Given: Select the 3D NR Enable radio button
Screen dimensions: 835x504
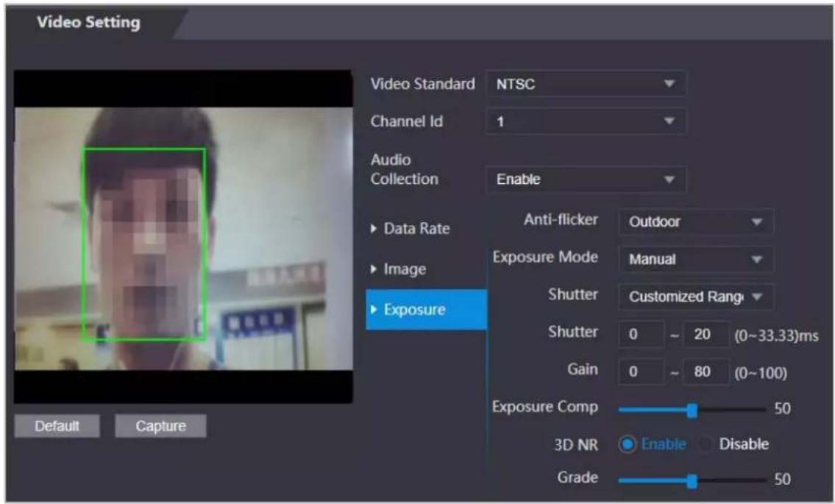Looking at the screenshot, I should [628, 444].
